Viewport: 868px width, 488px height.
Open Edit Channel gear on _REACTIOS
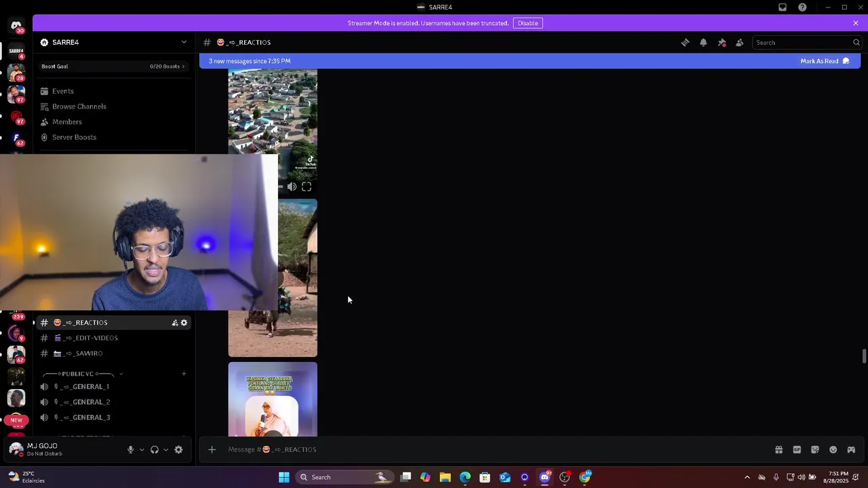184,323
